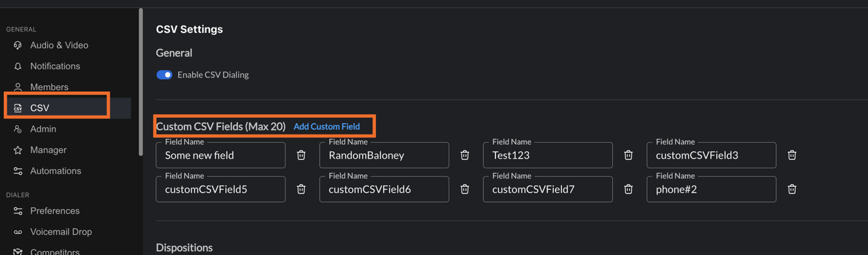
Task: Toggle the Enable CSV Dialing switch
Action: pyautogui.click(x=164, y=75)
